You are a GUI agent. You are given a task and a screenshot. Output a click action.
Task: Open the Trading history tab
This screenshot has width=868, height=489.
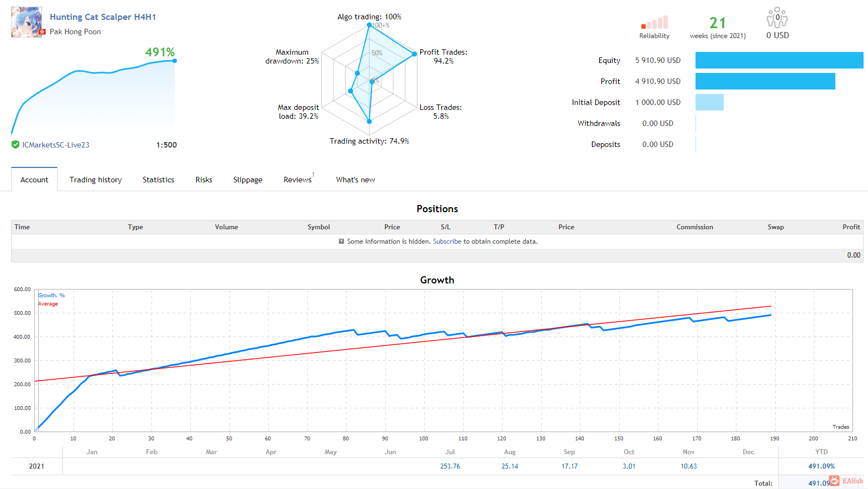pyautogui.click(x=96, y=180)
